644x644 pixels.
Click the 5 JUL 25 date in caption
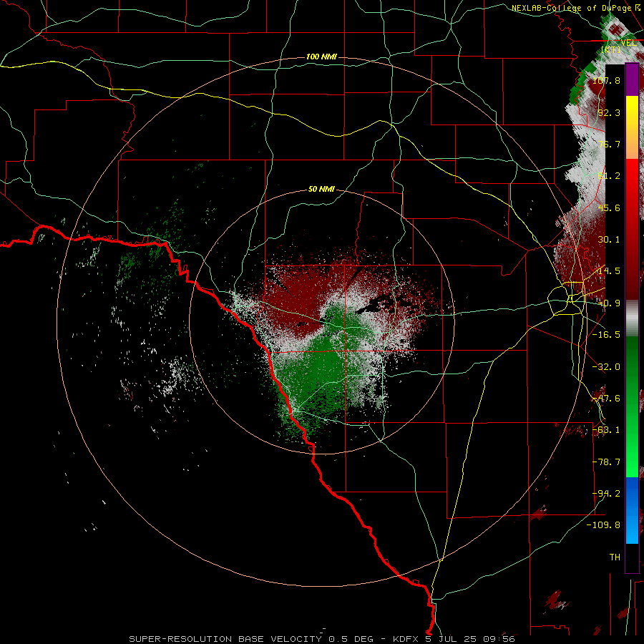[x=451, y=639]
